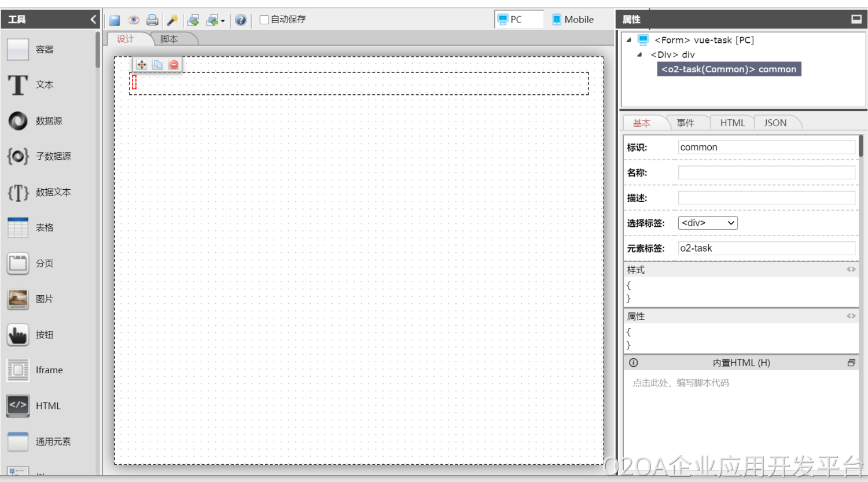Click the copy element icon on canvas
This screenshot has height=482, width=868.
click(x=157, y=65)
